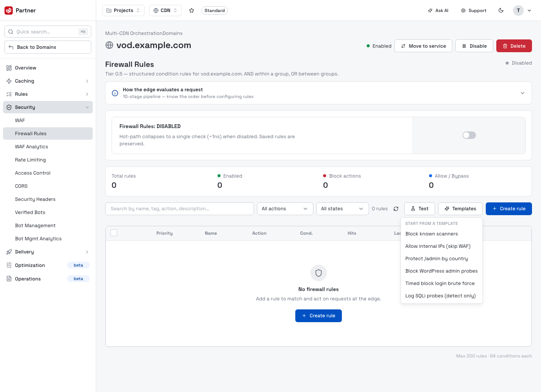
Task: Click the Hits column header
Action: [352, 233]
